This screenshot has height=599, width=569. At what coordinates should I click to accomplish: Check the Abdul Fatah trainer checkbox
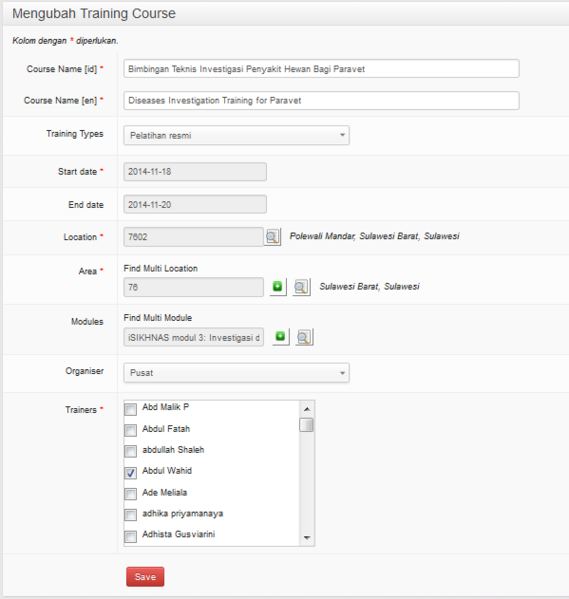tap(130, 430)
